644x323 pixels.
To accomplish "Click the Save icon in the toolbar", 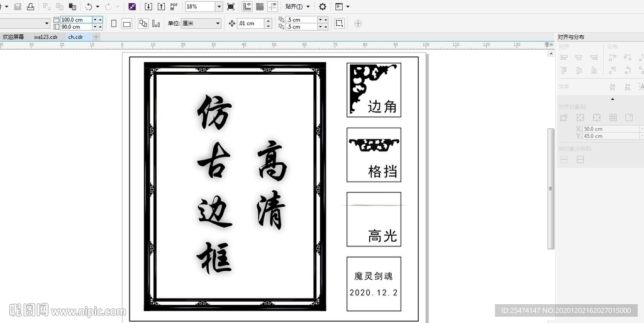I will (17, 6).
